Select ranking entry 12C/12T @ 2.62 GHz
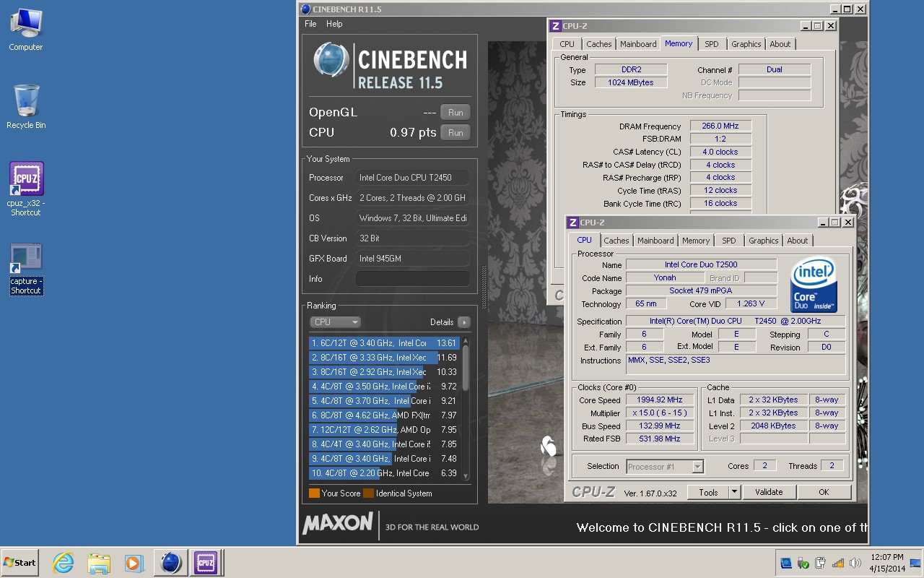The image size is (924, 578). 384,430
